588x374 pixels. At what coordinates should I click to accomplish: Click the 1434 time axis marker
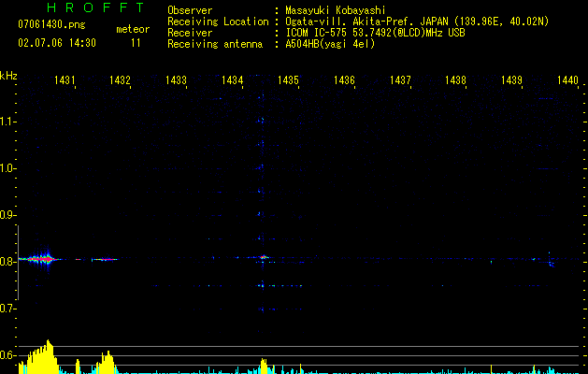pos(232,80)
